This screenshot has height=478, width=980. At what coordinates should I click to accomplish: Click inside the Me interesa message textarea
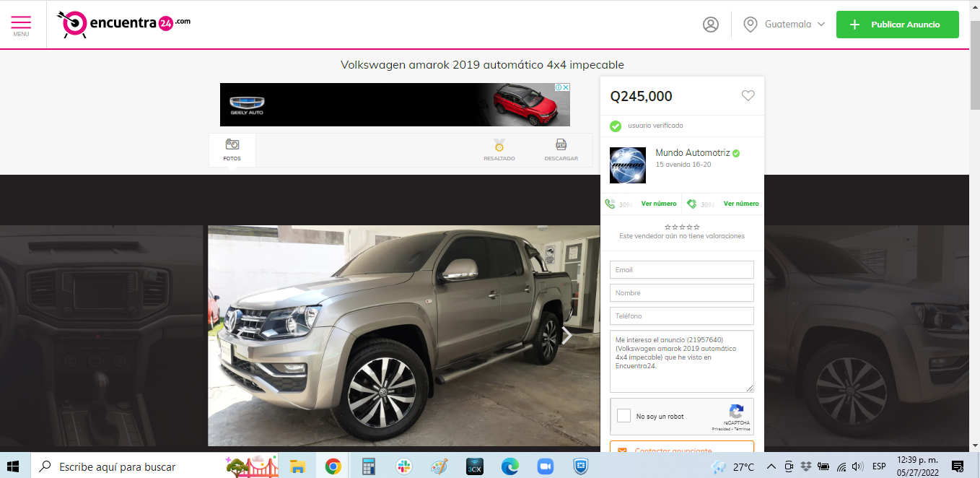[x=682, y=362]
